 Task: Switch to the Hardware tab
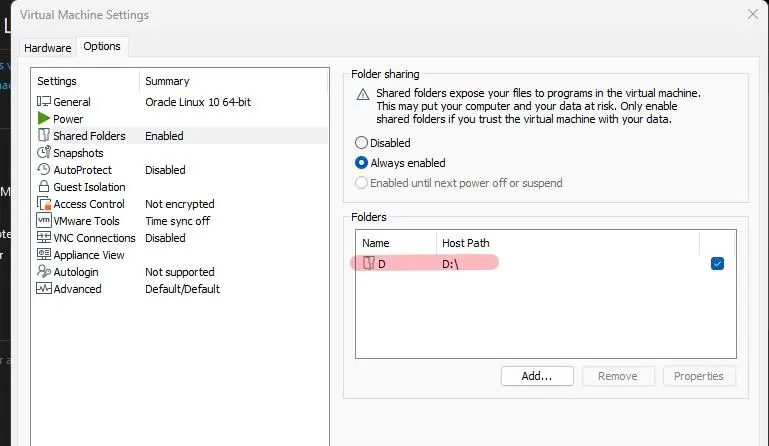(48, 47)
